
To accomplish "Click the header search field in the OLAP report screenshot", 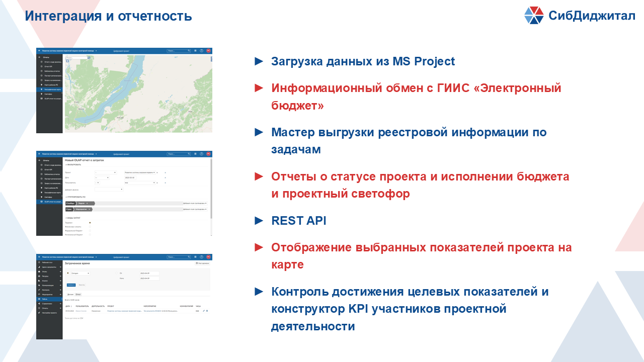I will pyautogui.click(x=179, y=154).
